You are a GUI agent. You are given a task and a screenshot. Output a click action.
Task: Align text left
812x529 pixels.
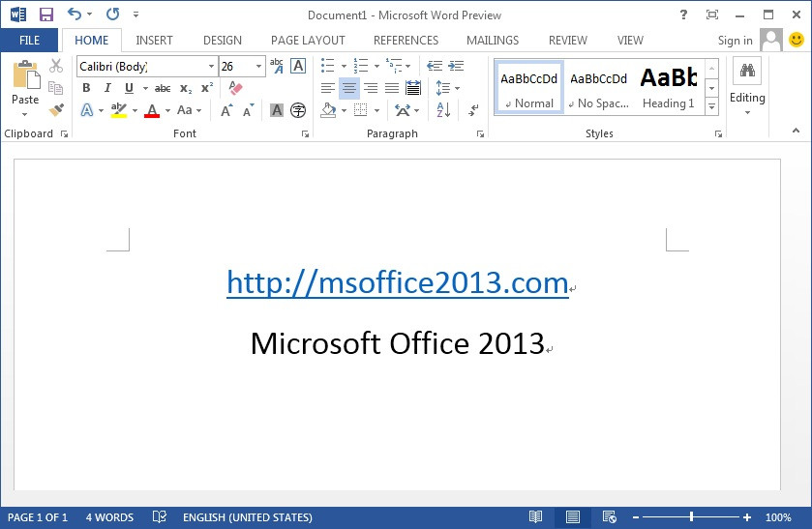click(x=327, y=88)
